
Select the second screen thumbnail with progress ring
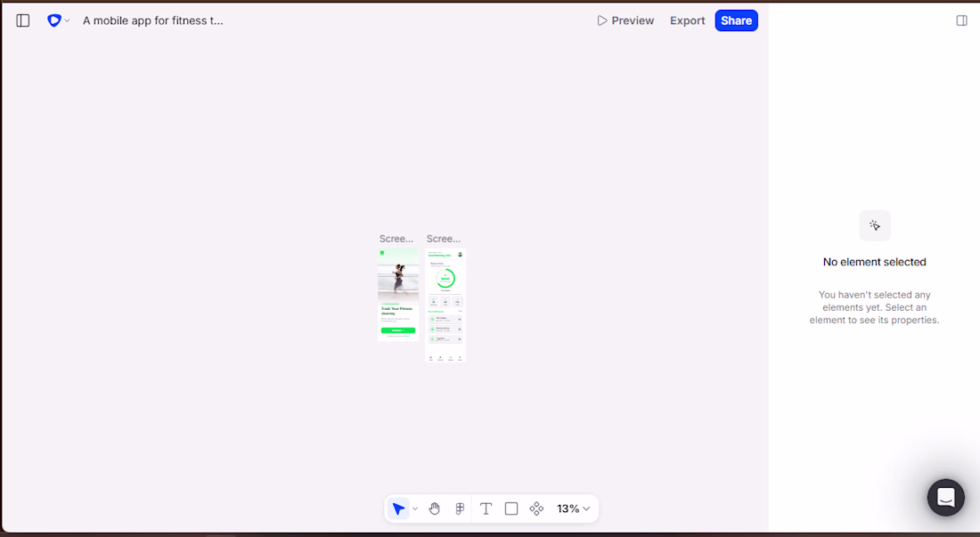445,305
